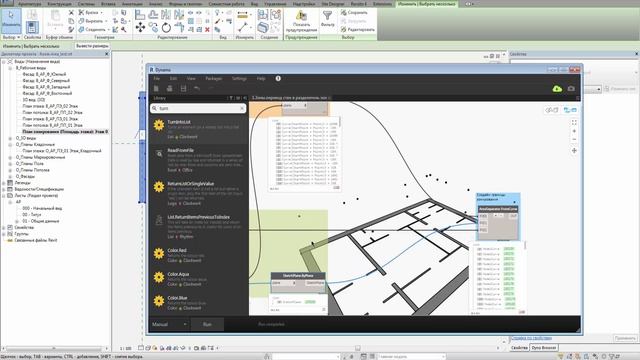Click Zoom to fit icon in Dynamo canvas

coord(574,122)
